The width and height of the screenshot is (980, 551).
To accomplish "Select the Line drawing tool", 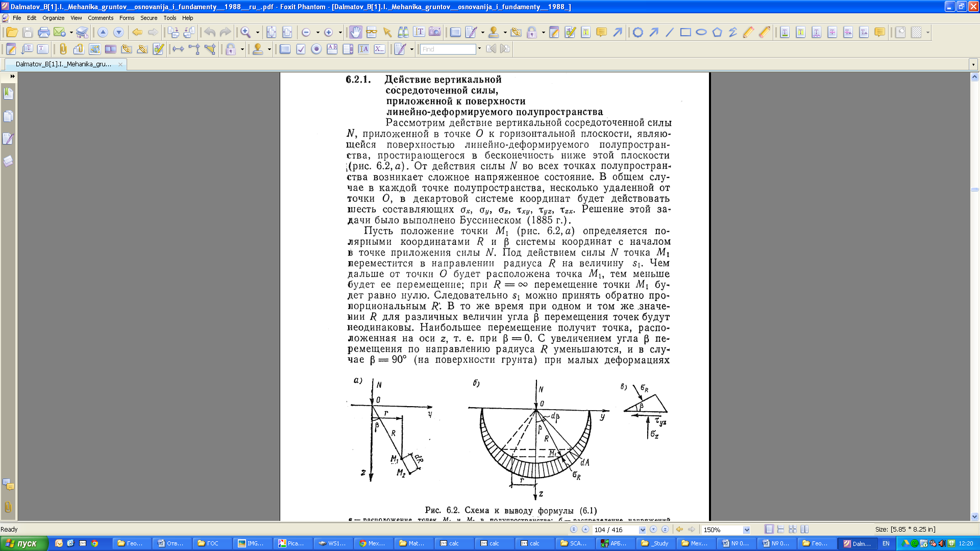I will 670,33.
